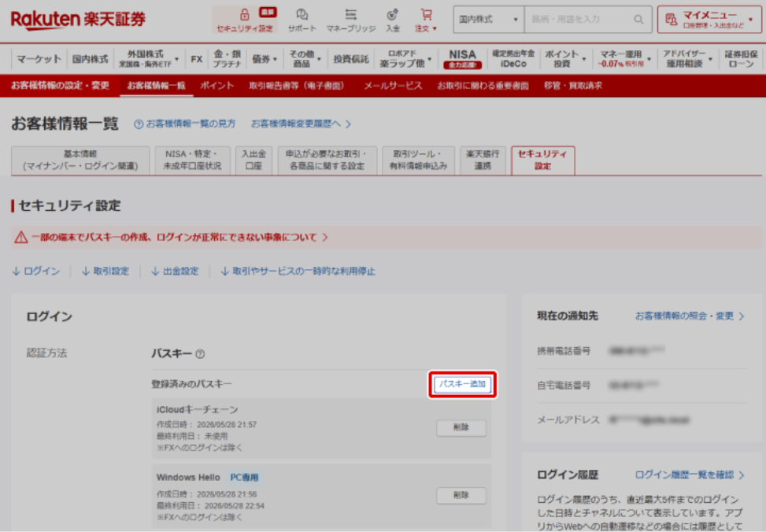Open the 投資信託 menu item
The image size is (766, 532).
[x=351, y=59]
